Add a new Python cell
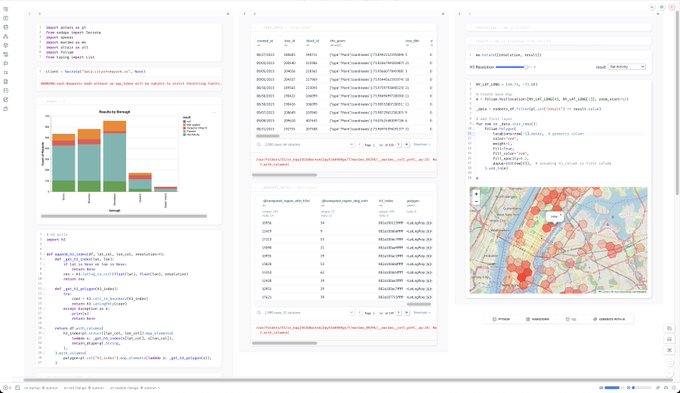Image resolution: width=680 pixels, height=393 pixels. (501, 319)
